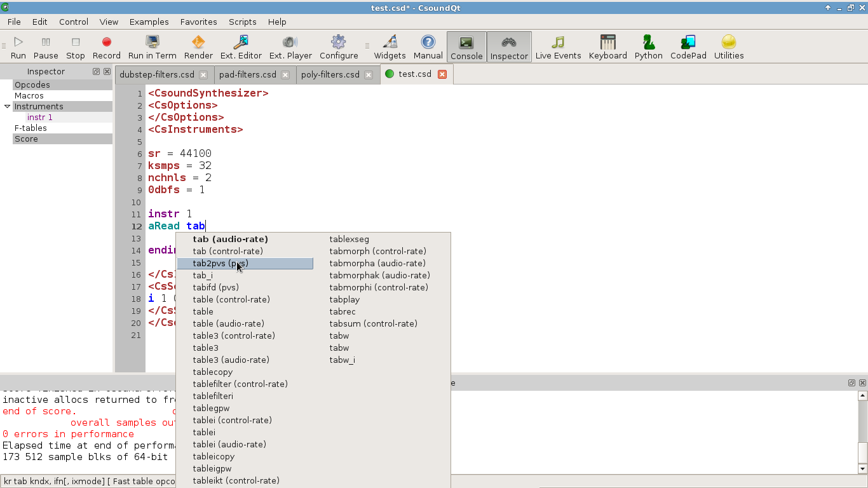The height and width of the screenshot is (488, 868).
Task: Open the Python console icon
Action: pyautogui.click(x=649, y=47)
